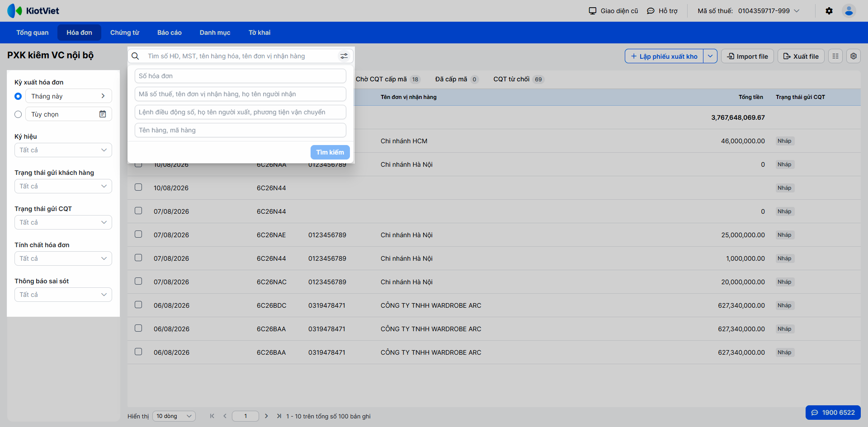Click Tên đơn vị nhận hàng column header
The height and width of the screenshot is (427, 868).
coord(408,97)
